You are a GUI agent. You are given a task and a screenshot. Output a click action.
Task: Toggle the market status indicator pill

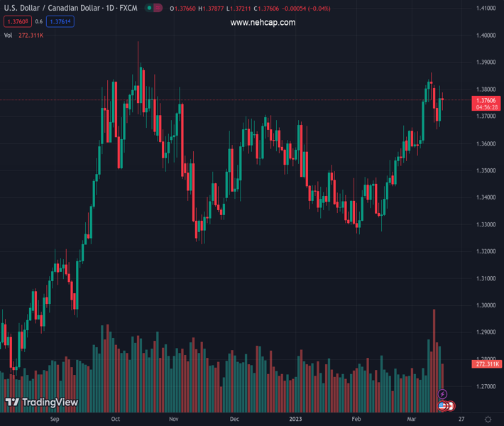[x=153, y=9]
